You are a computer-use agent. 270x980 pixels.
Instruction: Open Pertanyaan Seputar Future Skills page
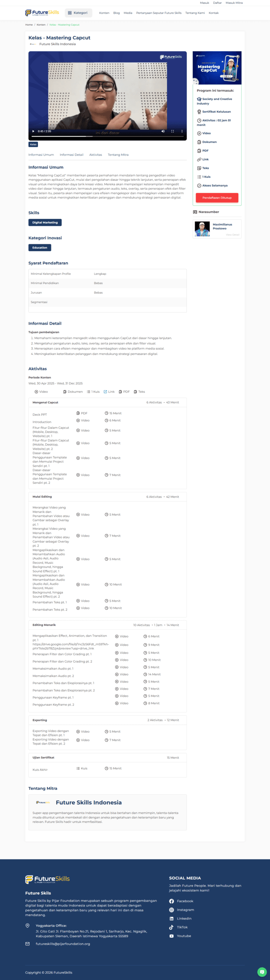click(159, 13)
